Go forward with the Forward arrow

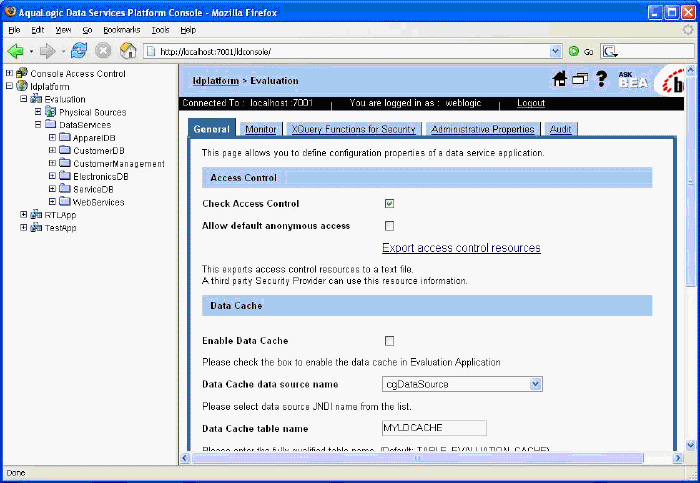[x=47, y=51]
